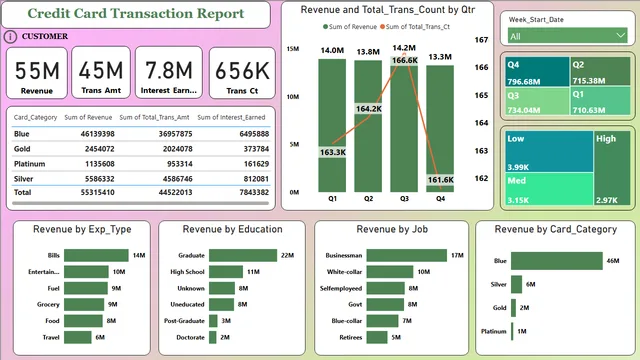Viewport: 640px width, 360px height.
Task: Click the Q4 796.68M treemap tile
Action: pos(537,72)
